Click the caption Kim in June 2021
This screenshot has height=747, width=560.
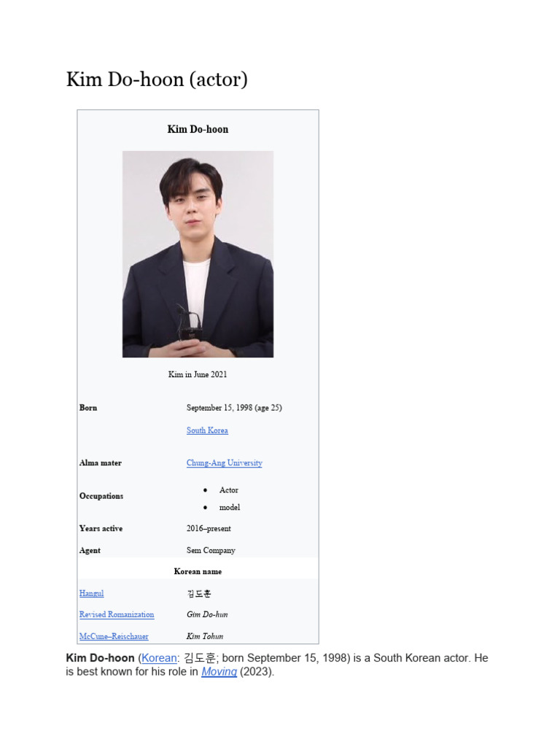198,374
